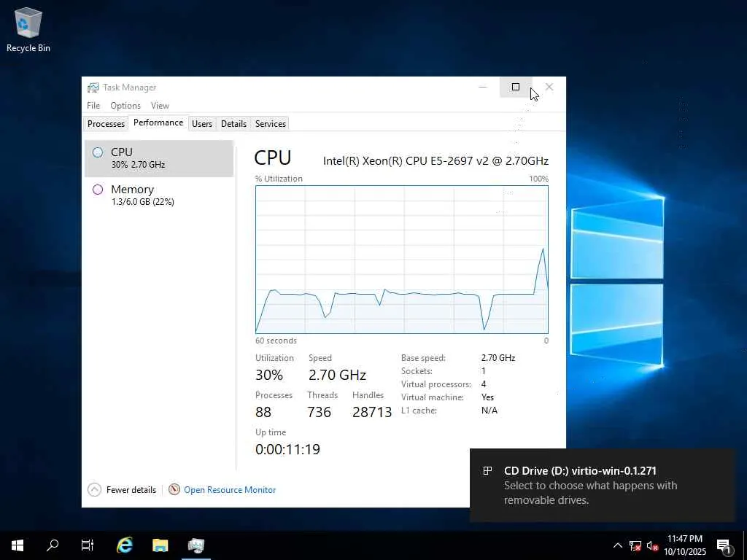
Task: Click Task Manager taskbar icon
Action: tap(196, 545)
